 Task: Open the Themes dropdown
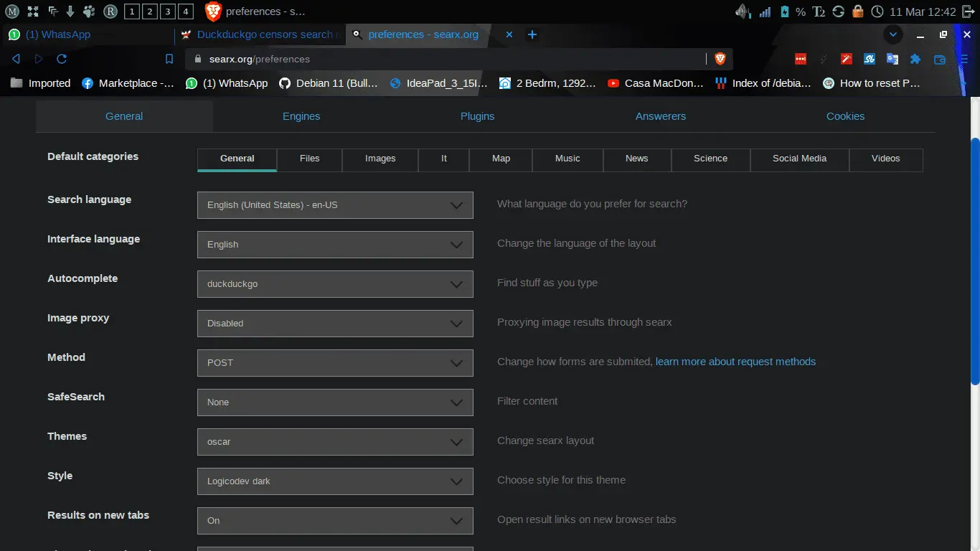click(x=334, y=442)
